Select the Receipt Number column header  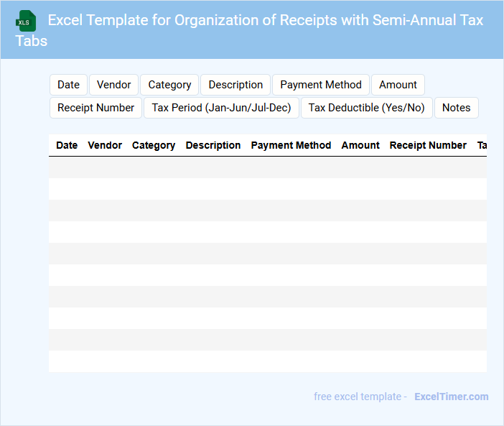pyautogui.click(x=428, y=145)
